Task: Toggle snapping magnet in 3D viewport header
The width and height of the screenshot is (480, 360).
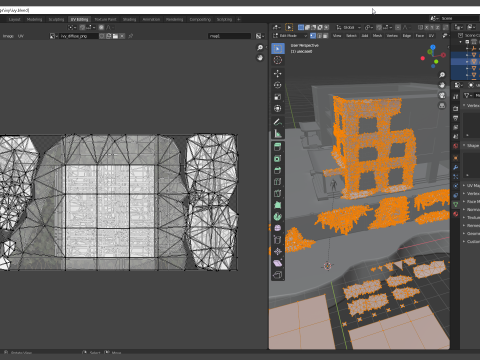Action: pos(379,27)
